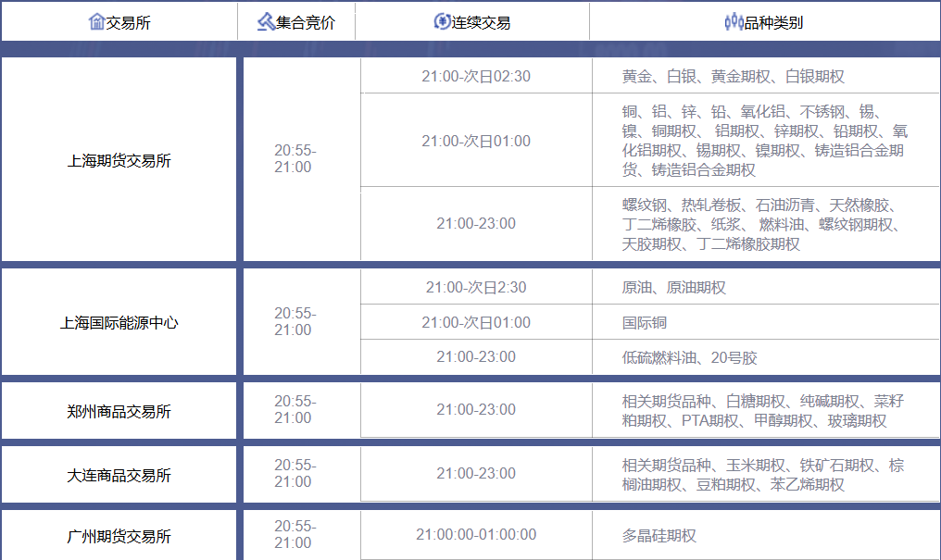Viewport: 941px width, 560px height.
Task: Click the 21:00-次日02:30 time cell
Action: [x=476, y=76]
